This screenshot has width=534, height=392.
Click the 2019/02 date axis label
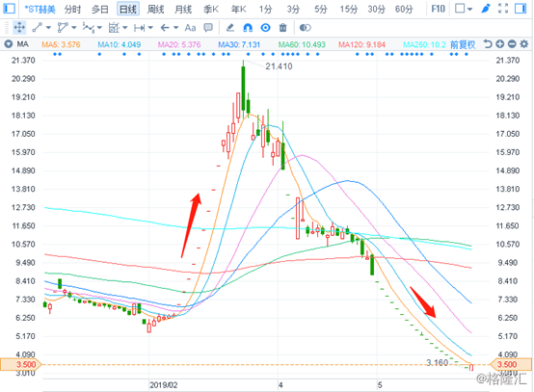164,385
